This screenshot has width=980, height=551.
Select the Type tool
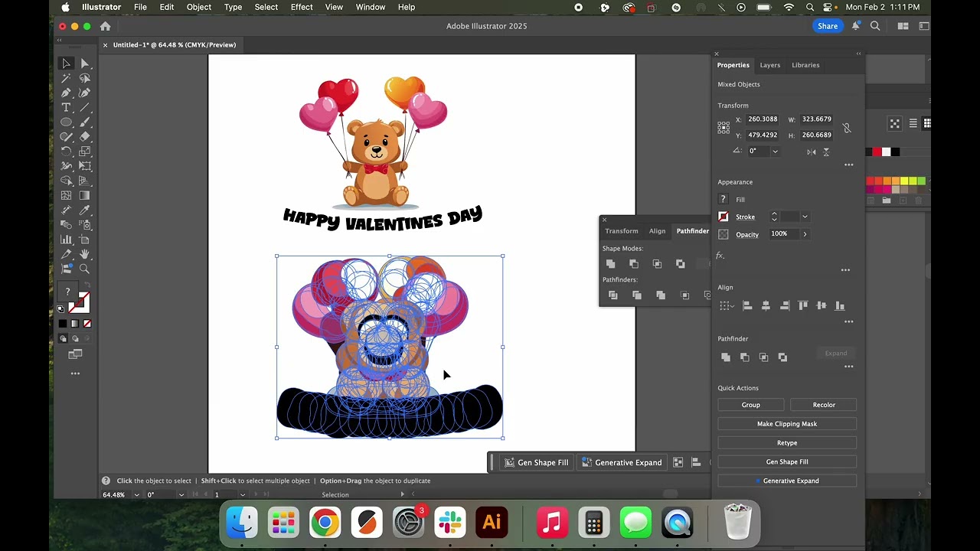[67, 107]
